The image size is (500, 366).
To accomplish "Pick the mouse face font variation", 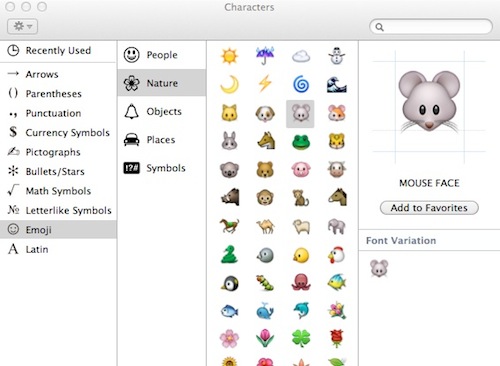I will point(379,268).
